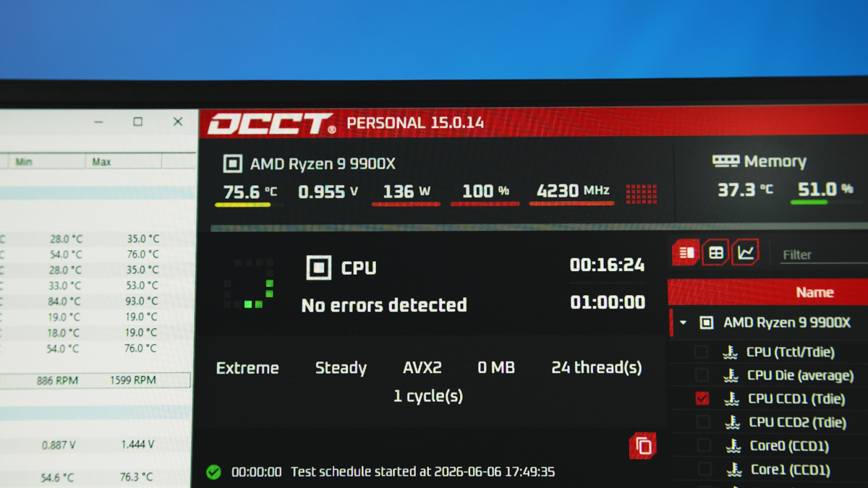Toggle the Core0 (CCD1) checkbox

703,445
